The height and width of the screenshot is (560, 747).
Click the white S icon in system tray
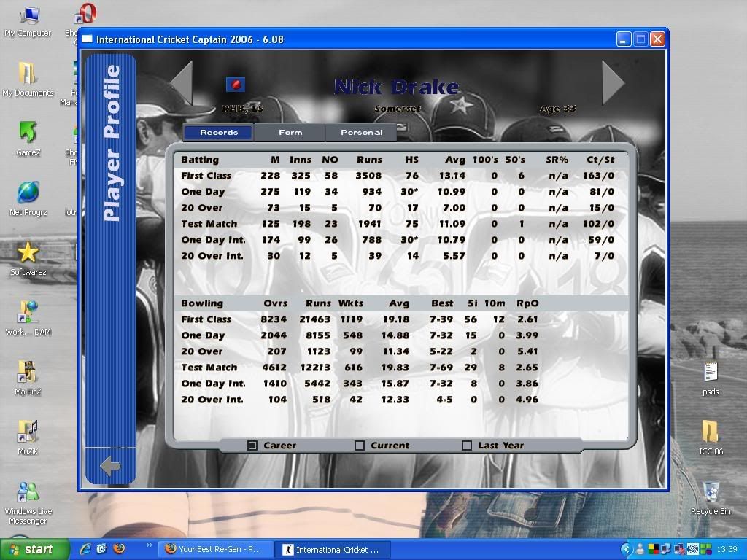(x=692, y=550)
